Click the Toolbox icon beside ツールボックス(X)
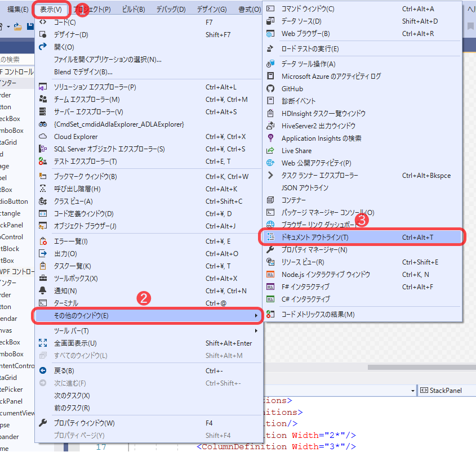 (x=43, y=278)
